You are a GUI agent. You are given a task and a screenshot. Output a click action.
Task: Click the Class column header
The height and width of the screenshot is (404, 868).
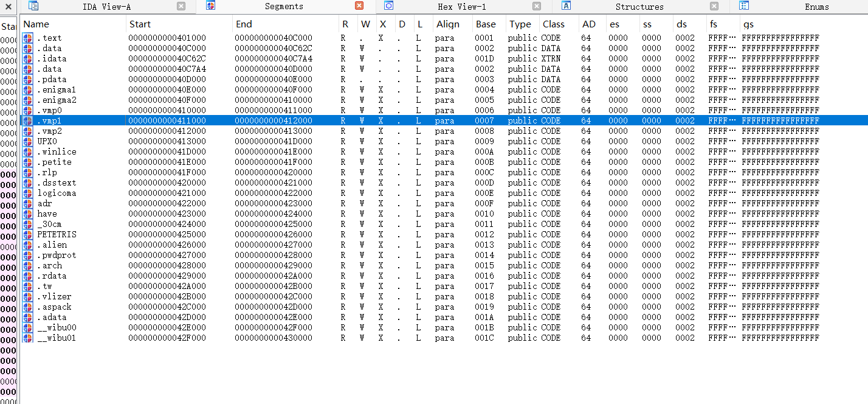(553, 24)
